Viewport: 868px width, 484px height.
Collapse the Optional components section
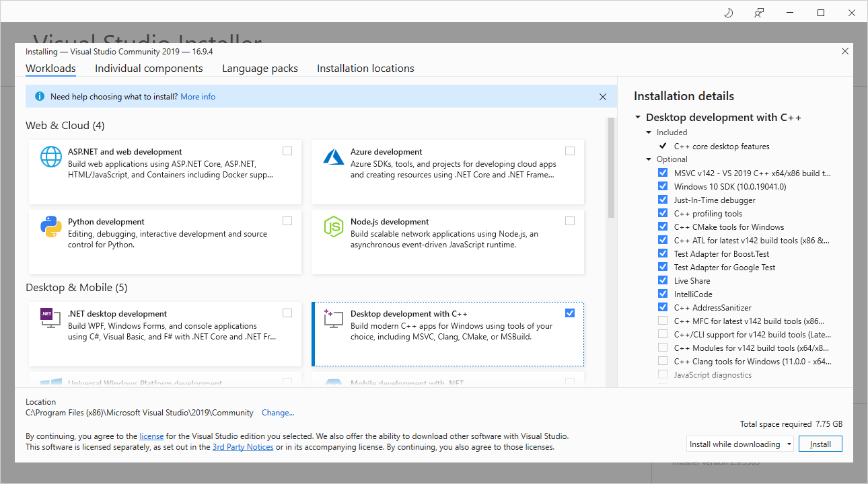tap(649, 159)
